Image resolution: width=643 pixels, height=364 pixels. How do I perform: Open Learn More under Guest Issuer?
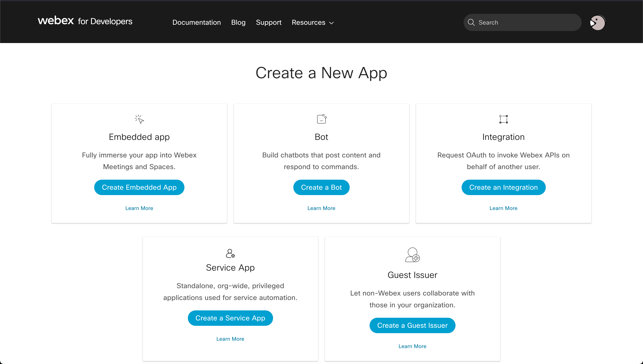[x=412, y=346]
